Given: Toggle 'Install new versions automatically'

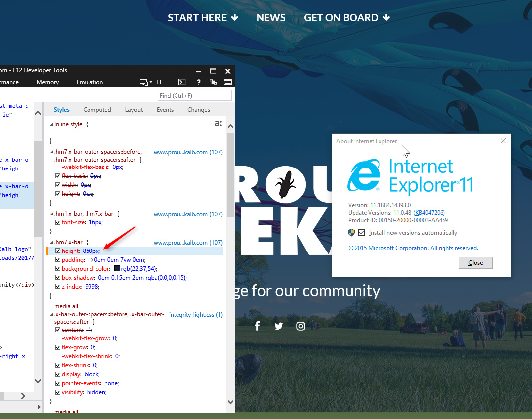Looking at the screenshot, I should point(361,232).
